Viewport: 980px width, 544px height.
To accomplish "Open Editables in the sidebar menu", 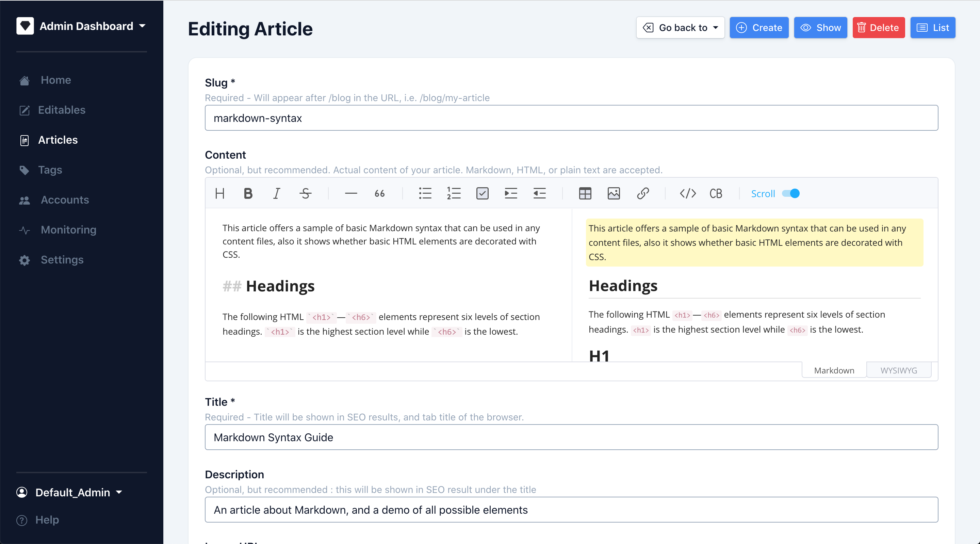I will coord(62,110).
